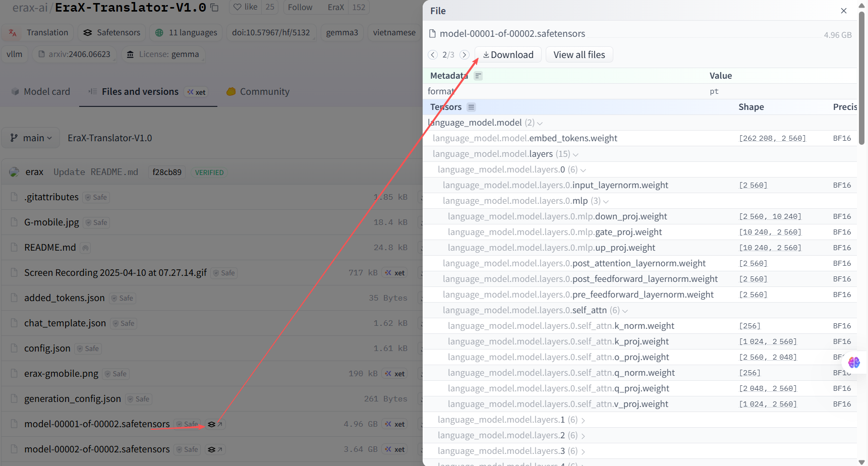
Task: Click the floating brain assistant icon
Action: point(854,362)
